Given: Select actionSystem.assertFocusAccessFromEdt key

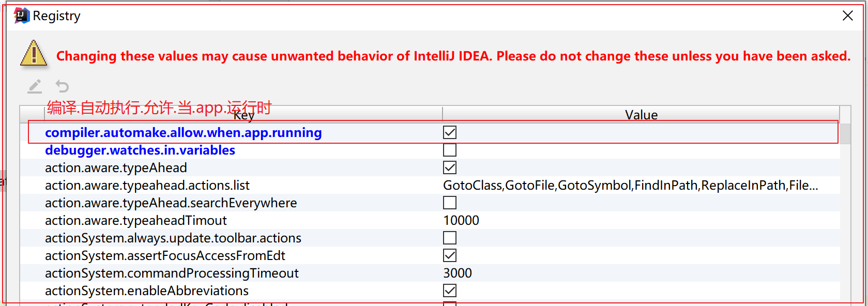Looking at the screenshot, I should [165, 256].
